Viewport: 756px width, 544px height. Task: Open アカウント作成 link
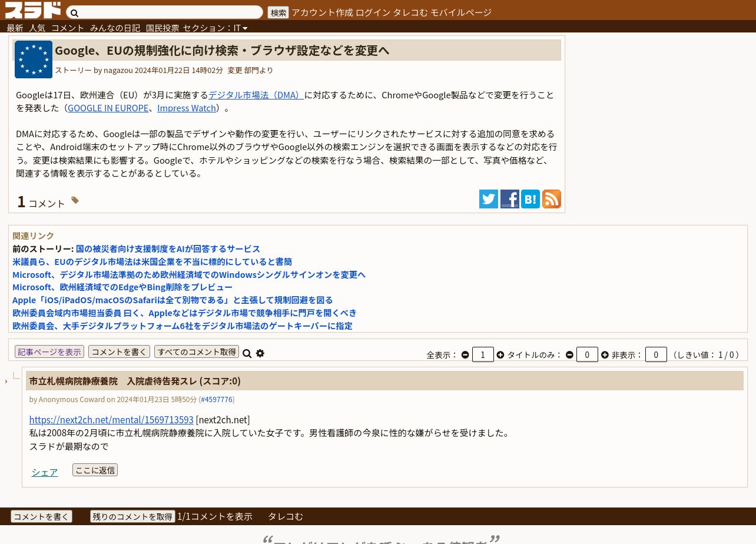click(x=322, y=12)
